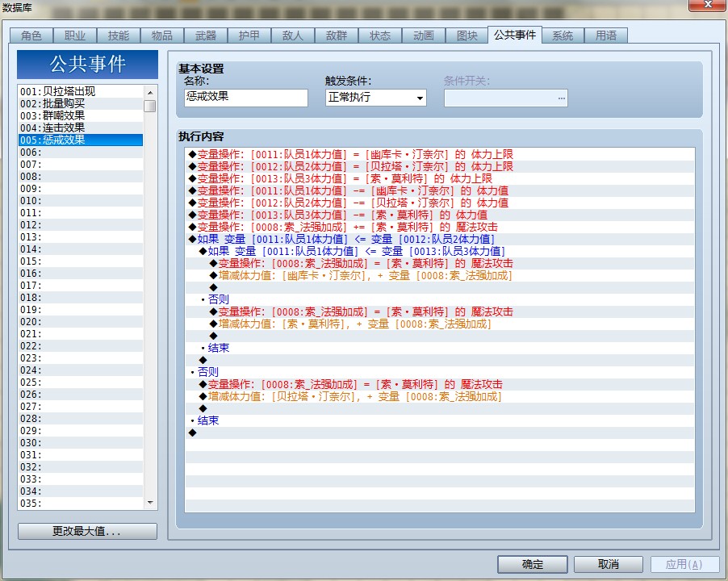
Task: Select the final empty command line
Action: coord(440,433)
